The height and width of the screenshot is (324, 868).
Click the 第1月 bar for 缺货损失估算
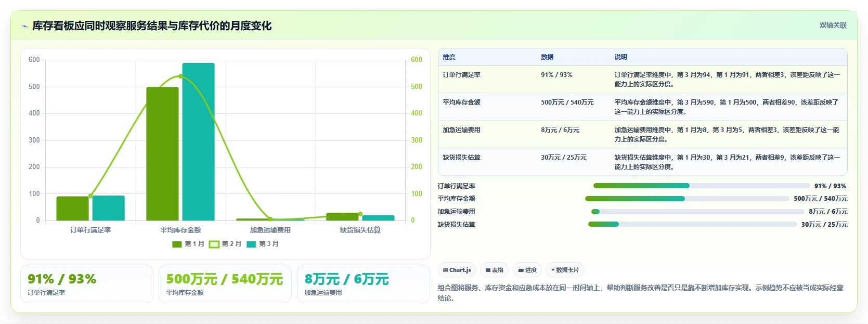[342, 217]
